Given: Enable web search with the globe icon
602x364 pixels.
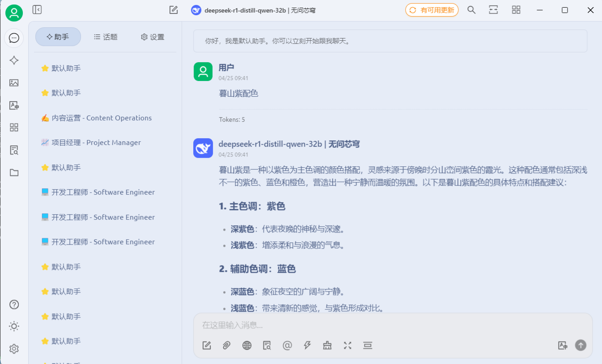Looking at the screenshot, I should tap(246, 345).
